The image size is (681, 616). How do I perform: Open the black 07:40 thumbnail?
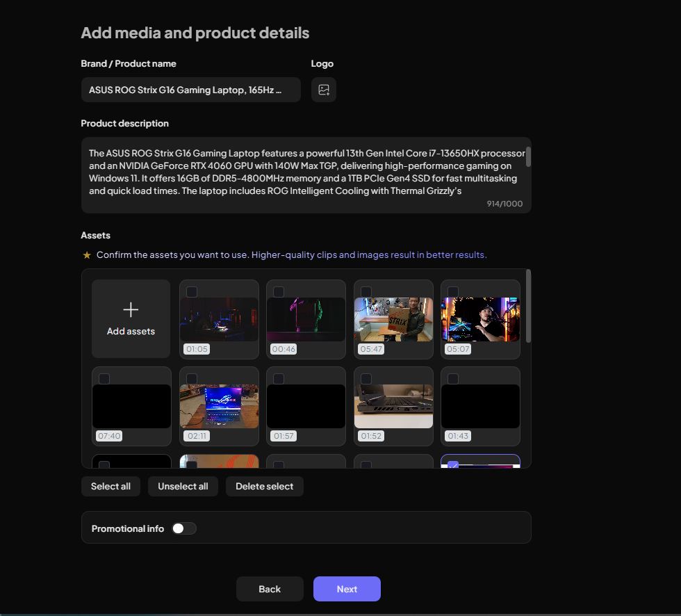tap(131, 406)
